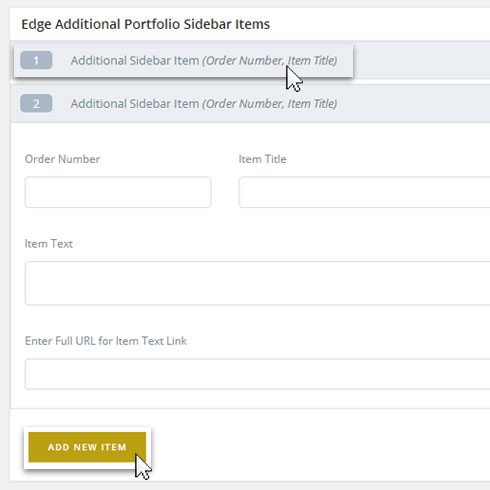This screenshot has height=490, width=490.
Task: Click the empty header bar area right of item 2
Action: click(413, 104)
